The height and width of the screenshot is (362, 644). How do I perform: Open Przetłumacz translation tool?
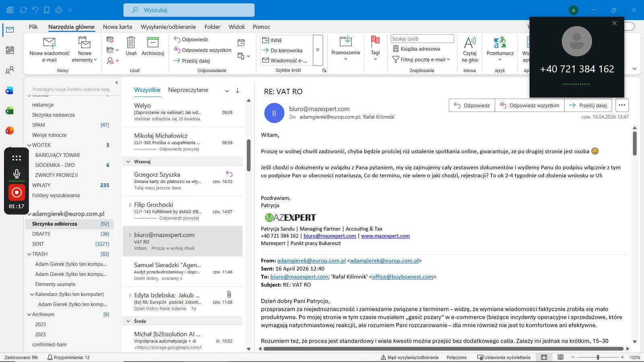[x=500, y=49]
